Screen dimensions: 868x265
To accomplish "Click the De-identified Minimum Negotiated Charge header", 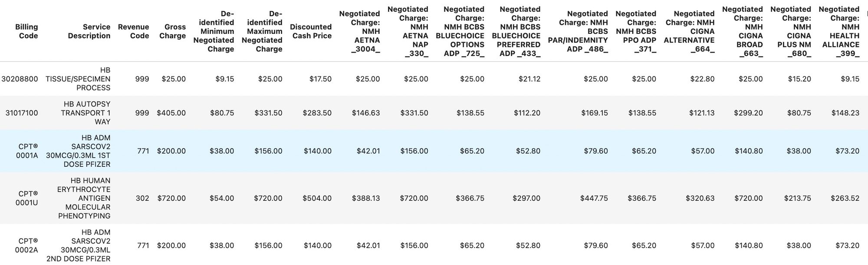I will click(x=214, y=31).
